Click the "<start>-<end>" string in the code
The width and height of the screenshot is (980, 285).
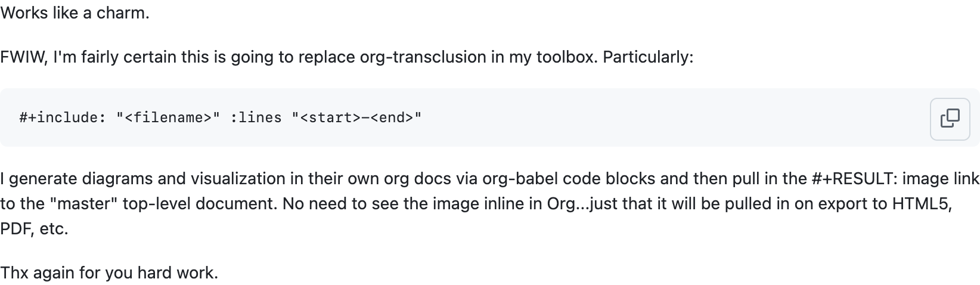[356, 117]
